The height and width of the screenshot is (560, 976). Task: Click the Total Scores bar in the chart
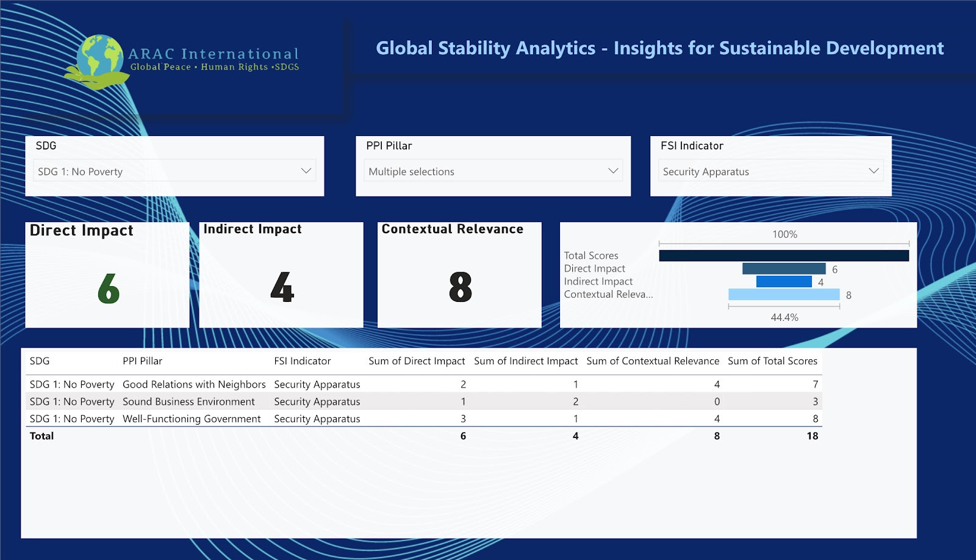[784, 256]
